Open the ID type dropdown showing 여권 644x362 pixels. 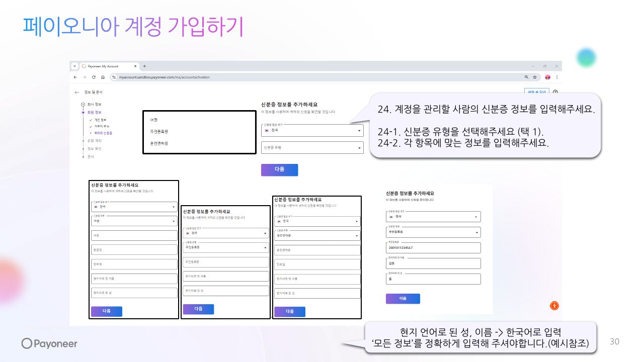pyautogui.click(x=133, y=221)
